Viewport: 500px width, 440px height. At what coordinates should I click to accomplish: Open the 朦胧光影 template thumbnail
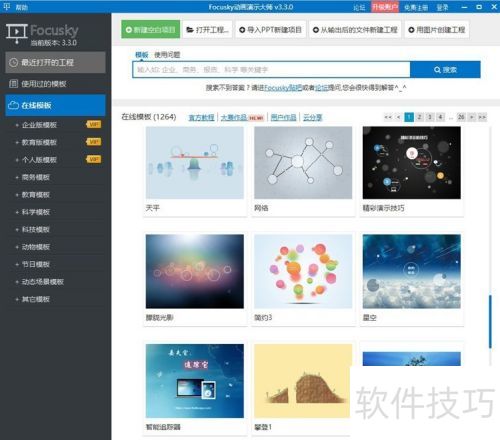click(x=195, y=271)
